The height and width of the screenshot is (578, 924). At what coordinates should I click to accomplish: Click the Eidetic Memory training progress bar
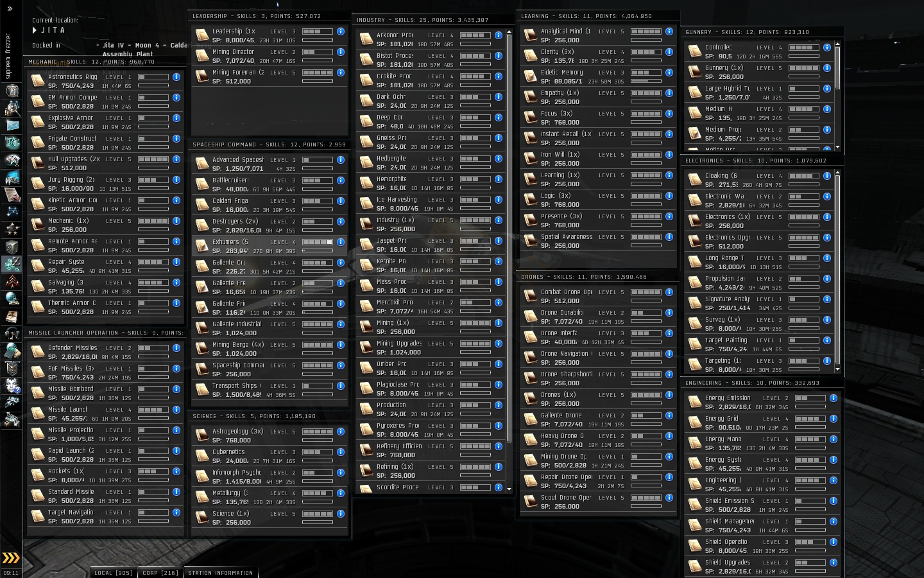(x=646, y=82)
